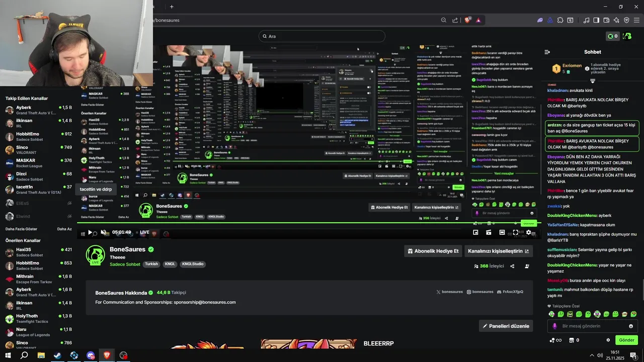Open the Brave VPN shield icon
Screen dimensions: 644x362
point(626,20)
